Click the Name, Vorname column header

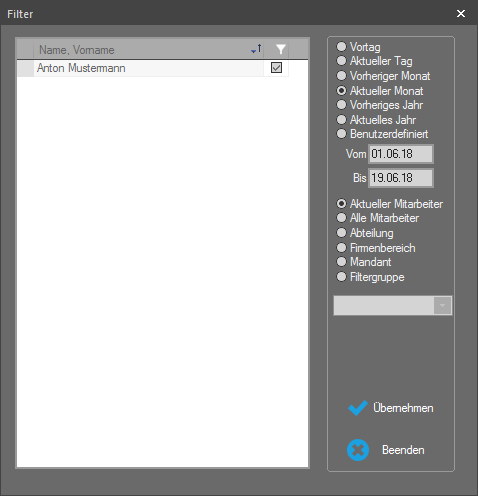pyautogui.click(x=148, y=50)
